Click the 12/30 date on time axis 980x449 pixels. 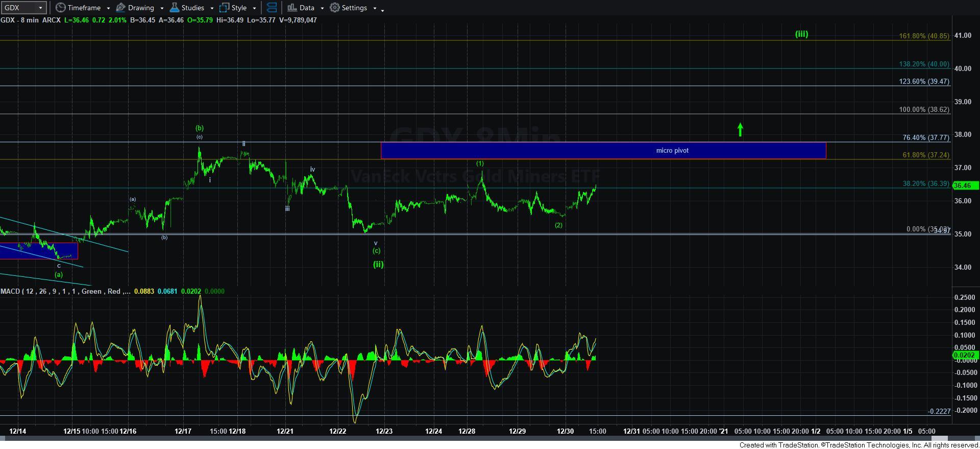pyautogui.click(x=565, y=431)
